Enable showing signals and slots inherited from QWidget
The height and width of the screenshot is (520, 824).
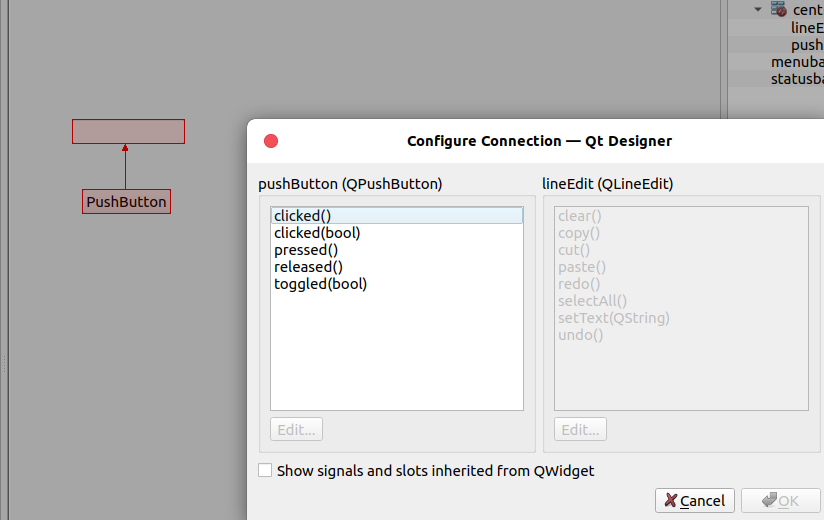point(265,470)
